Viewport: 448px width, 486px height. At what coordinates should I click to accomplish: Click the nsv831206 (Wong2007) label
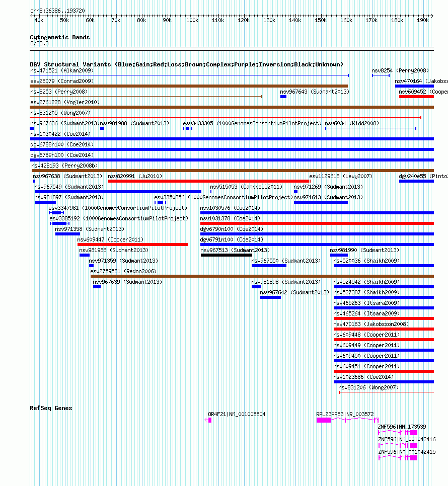pos(368,387)
